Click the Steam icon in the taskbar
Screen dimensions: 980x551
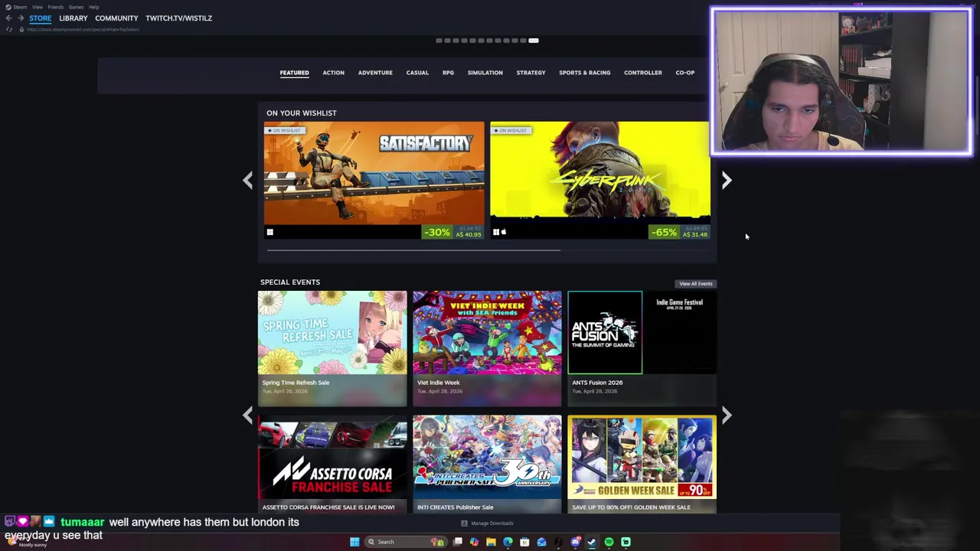coord(592,542)
